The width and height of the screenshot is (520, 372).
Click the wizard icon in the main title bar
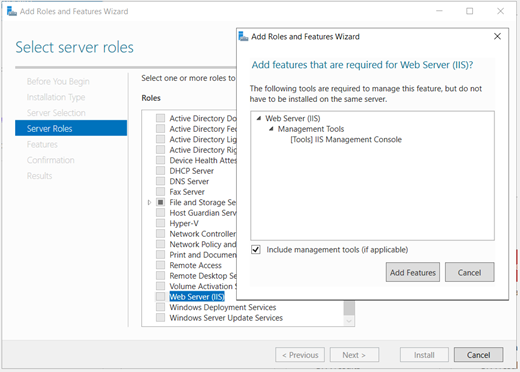[12, 11]
